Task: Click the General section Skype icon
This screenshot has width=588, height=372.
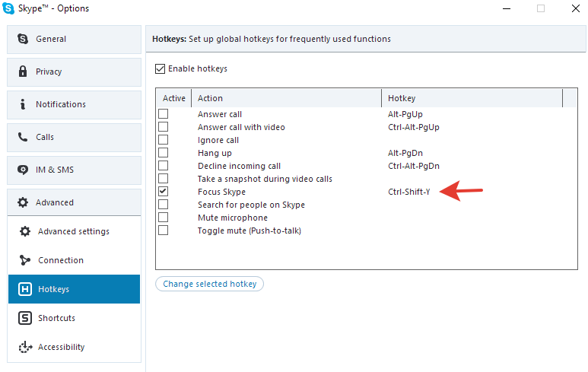Action: click(23, 39)
